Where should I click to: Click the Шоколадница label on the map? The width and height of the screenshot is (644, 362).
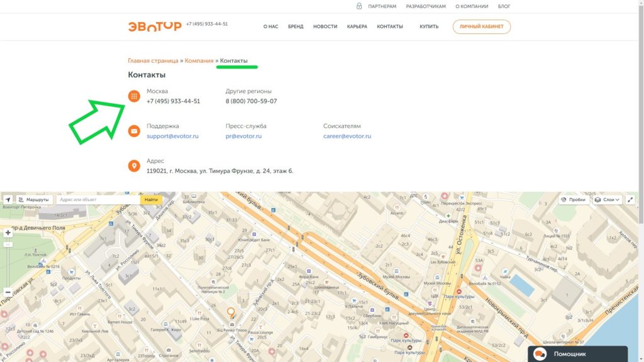point(326,287)
